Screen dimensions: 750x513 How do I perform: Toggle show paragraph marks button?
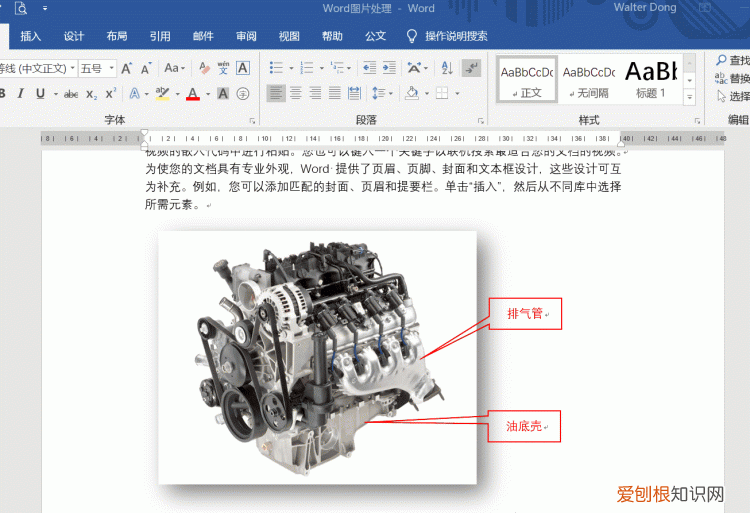[x=472, y=68]
